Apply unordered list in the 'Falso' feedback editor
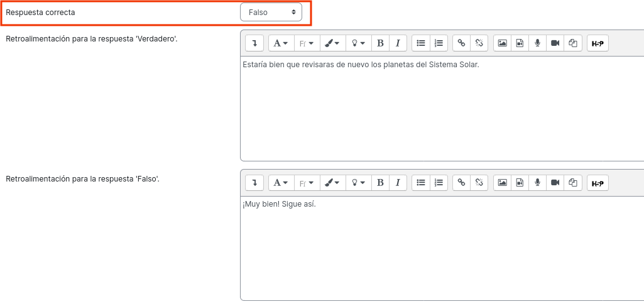The width and height of the screenshot is (644, 304). click(420, 183)
